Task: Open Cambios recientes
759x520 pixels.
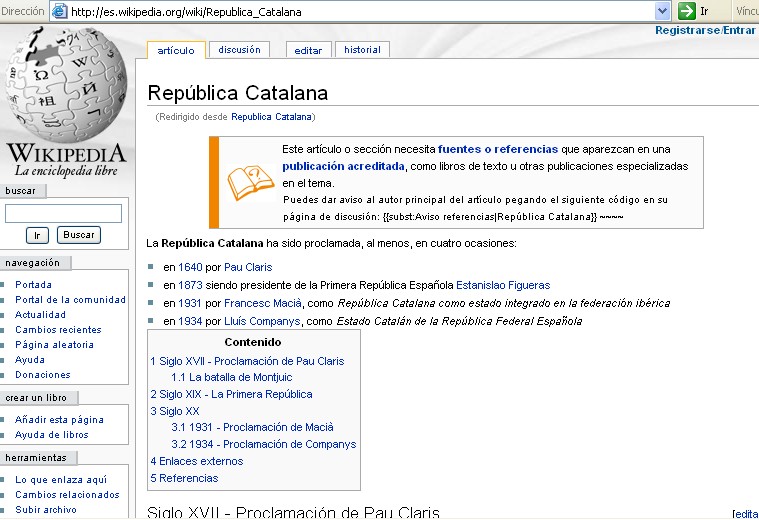Action: (58, 330)
